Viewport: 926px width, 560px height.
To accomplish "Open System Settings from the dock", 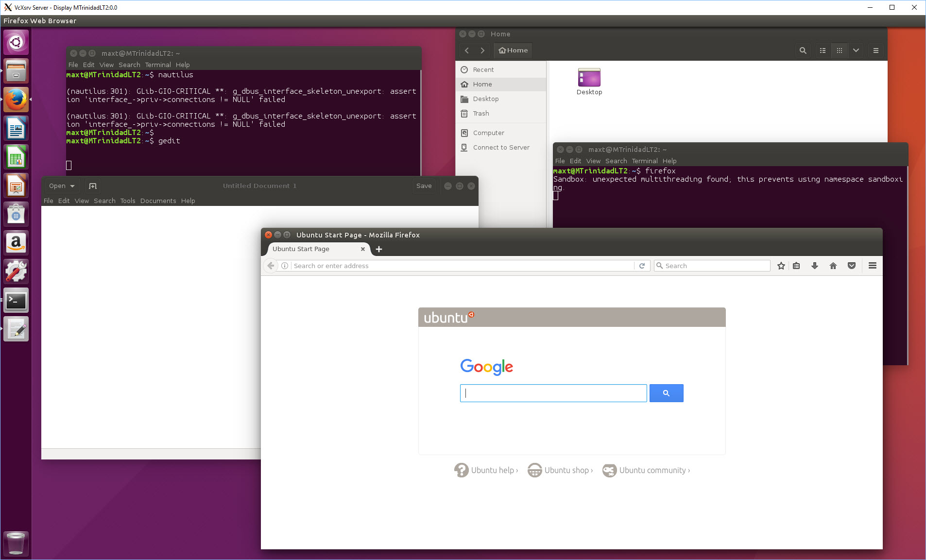I will (16, 272).
